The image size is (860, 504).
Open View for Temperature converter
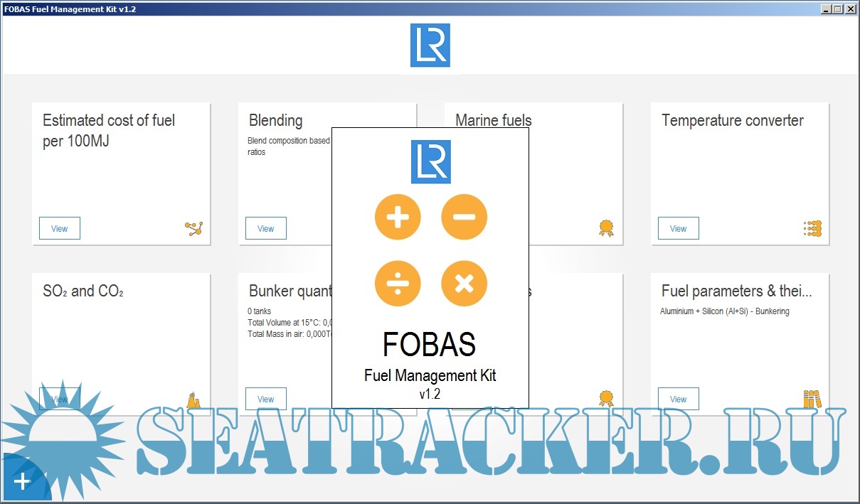(679, 228)
